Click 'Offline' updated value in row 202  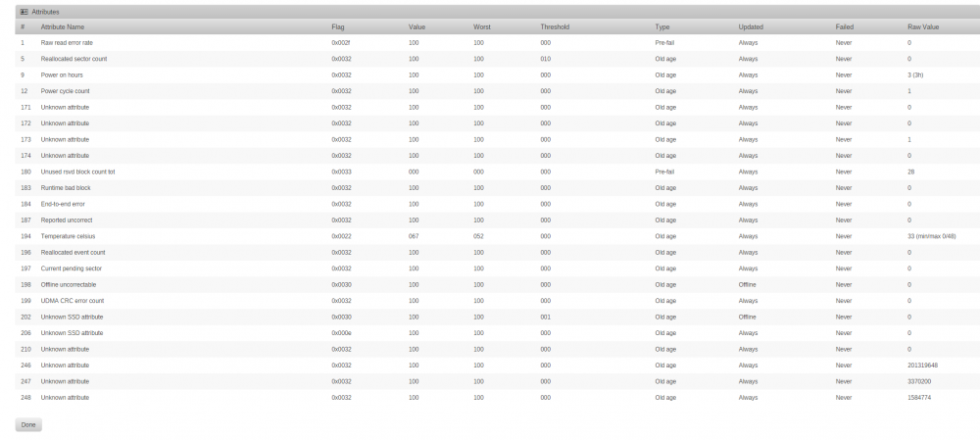[747, 317]
